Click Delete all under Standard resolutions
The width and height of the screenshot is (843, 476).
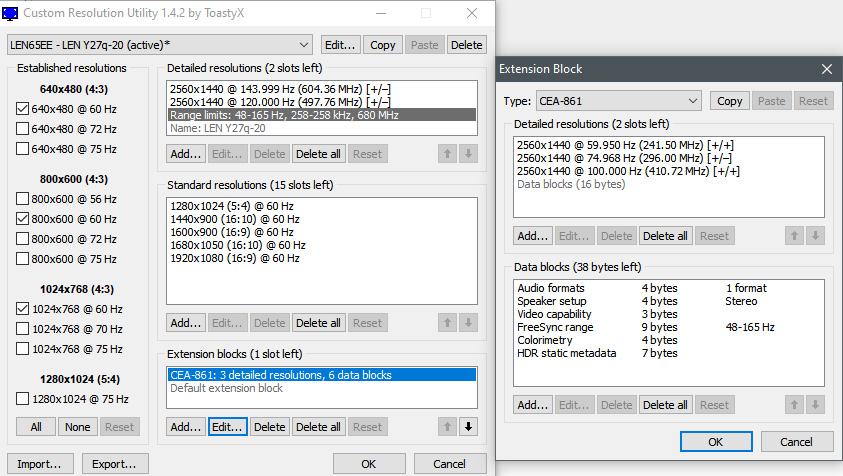click(318, 323)
